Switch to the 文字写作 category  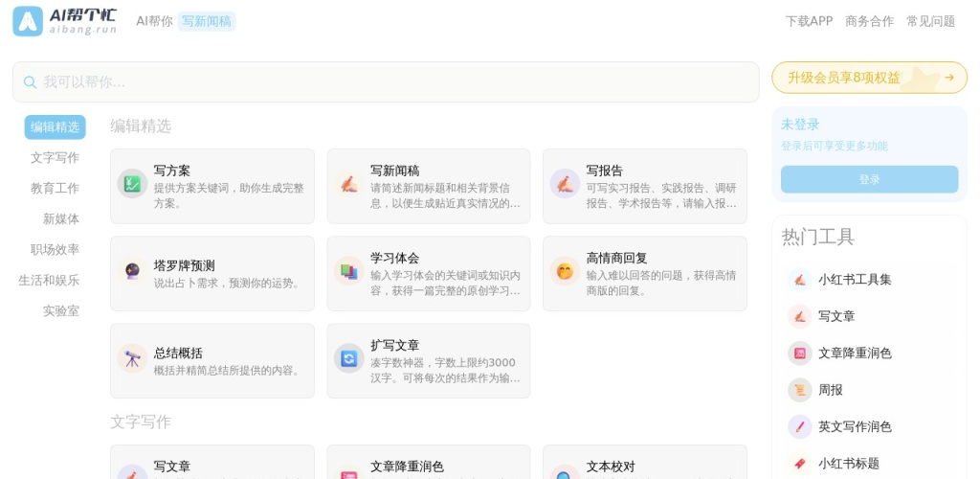tap(55, 158)
